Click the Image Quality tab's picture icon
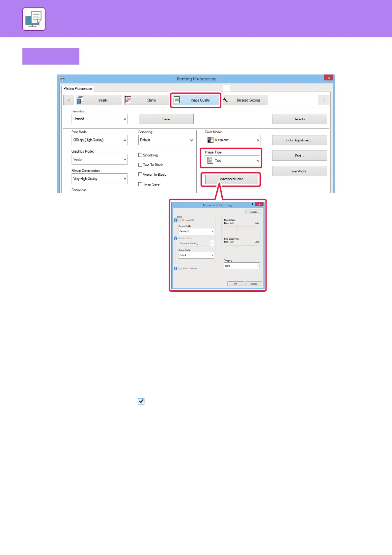Viewport: 392px width, 555px height. click(177, 100)
